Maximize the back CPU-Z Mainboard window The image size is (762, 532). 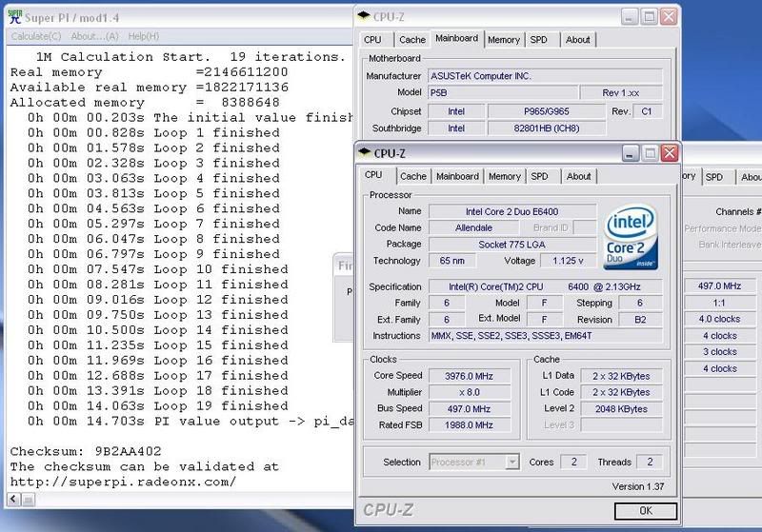click(x=648, y=16)
